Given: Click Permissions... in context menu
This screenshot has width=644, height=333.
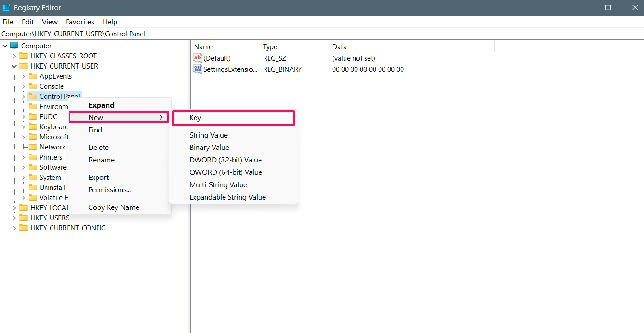Looking at the screenshot, I should pos(109,190).
